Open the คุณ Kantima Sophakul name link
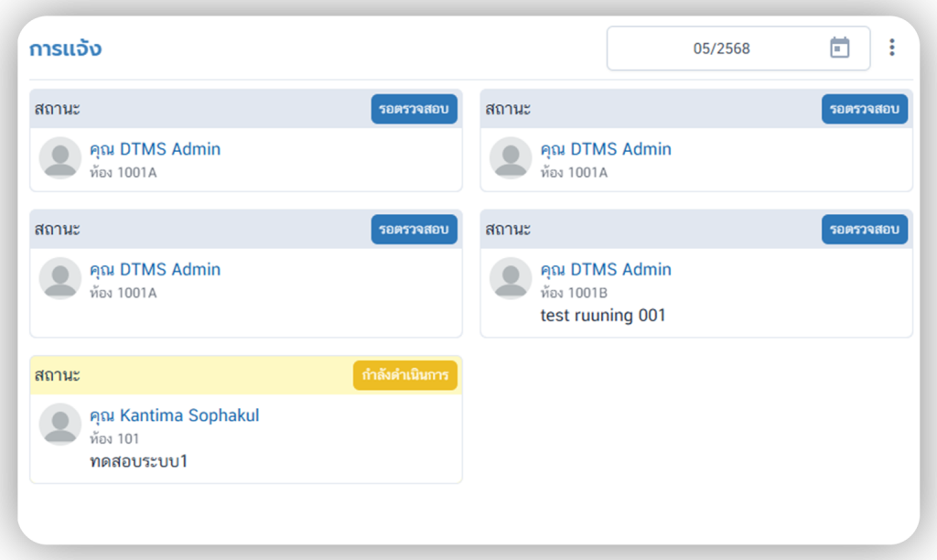Screen dimensions: 937x560 pyautogui.click(x=174, y=415)
